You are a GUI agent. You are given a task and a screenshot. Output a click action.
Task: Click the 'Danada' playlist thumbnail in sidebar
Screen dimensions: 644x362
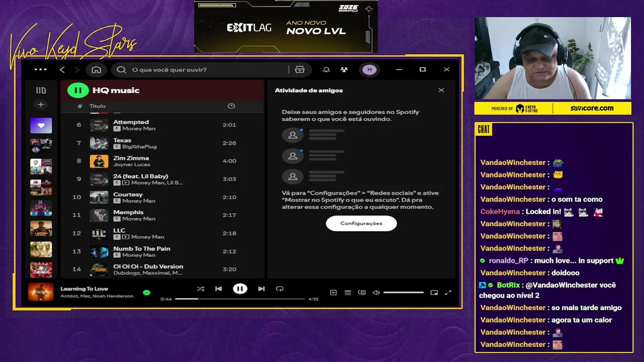[x=41, y=270]
